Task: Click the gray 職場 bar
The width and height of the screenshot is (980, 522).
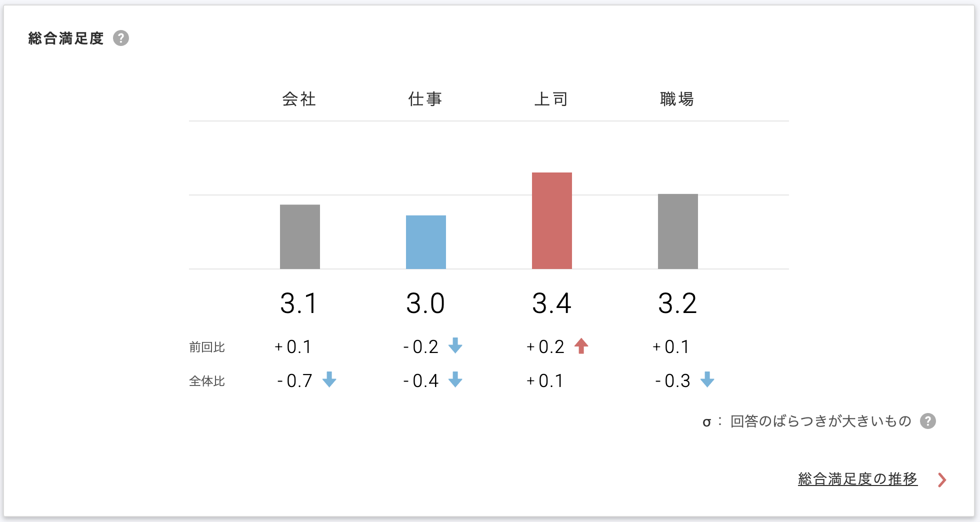Action: [678, 231]
